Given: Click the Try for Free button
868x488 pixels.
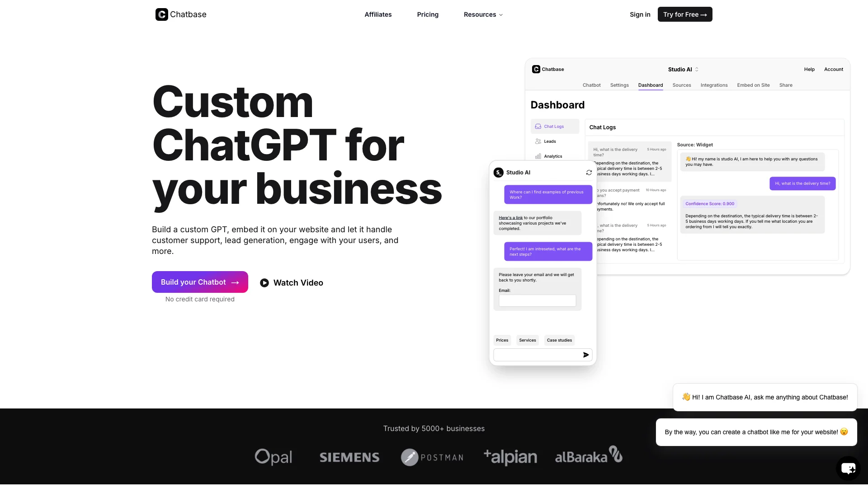Looking at the screenshot, I should pyautogui.click(x=685, y=14).
